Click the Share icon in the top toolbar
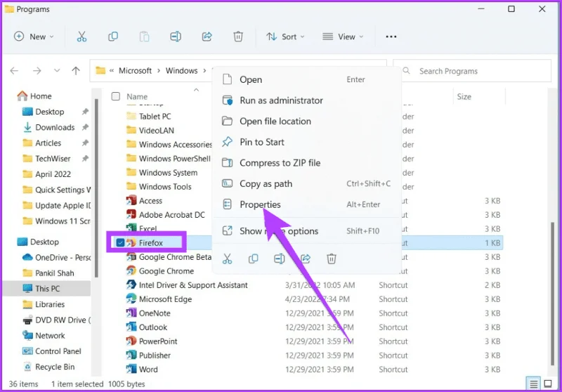This screenshot has width=562, height=392. [207, 37]
